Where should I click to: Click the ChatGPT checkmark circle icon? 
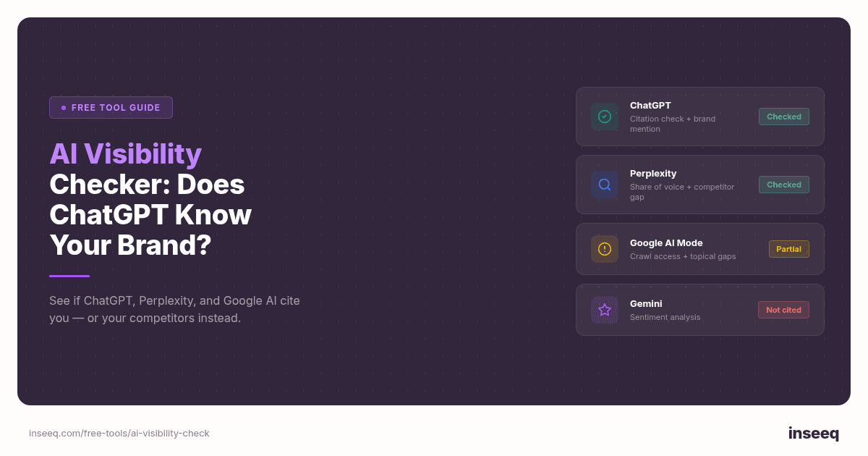[x=605, y=117]
